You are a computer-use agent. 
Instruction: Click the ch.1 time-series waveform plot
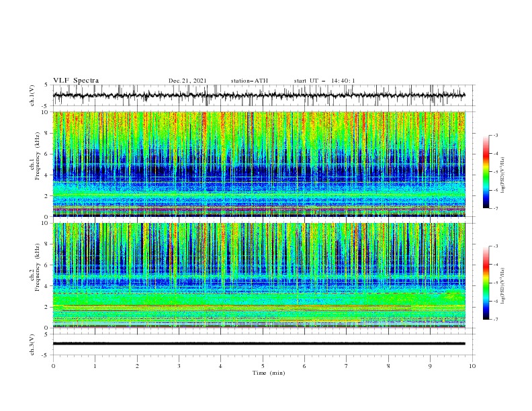coord(259,95)
